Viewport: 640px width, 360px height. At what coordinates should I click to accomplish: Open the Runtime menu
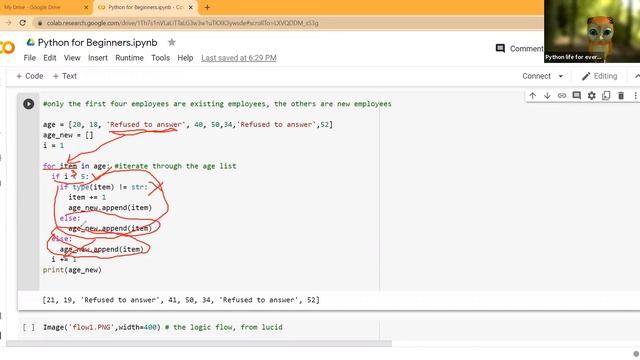pos(129,58)
